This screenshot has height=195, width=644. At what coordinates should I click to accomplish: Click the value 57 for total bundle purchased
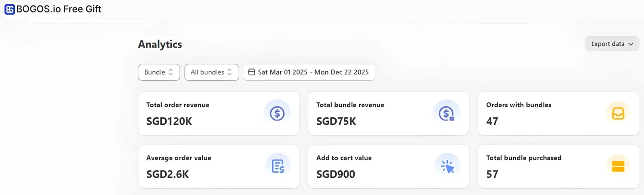(x=492, y=174)
